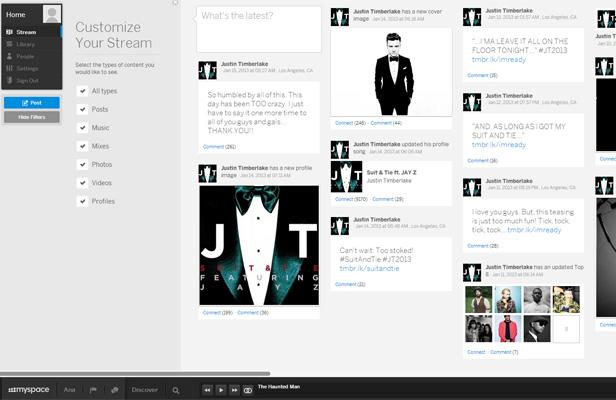616x400 pixels.
Task: Click The Haunted Man track title
Action: (x=279, y=387)
